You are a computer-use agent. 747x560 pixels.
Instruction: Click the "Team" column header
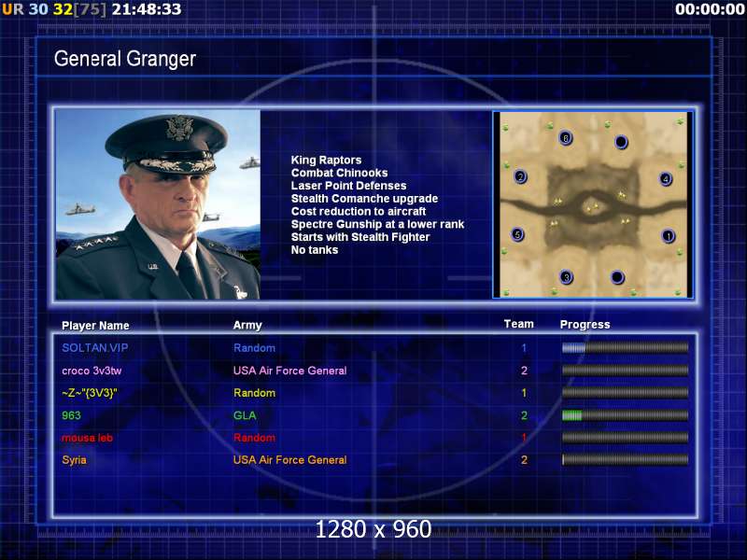519,324
